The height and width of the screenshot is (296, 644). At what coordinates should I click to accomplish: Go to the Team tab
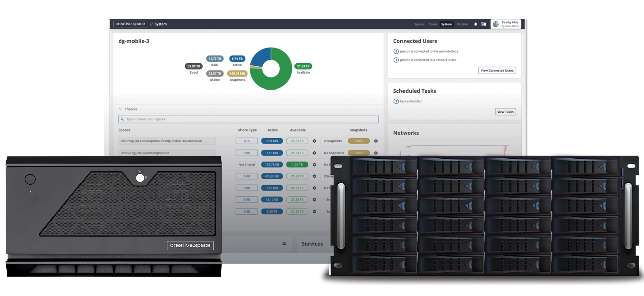pos(433,24)
